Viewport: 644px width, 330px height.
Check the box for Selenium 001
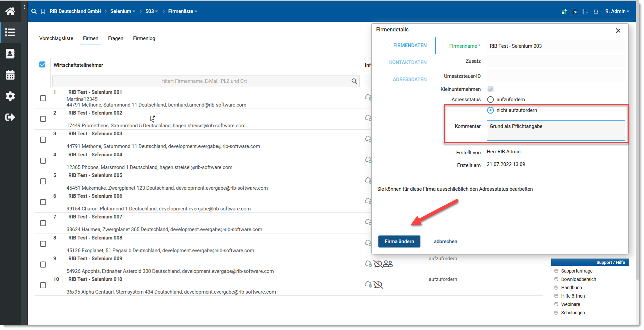pos(43,98)
